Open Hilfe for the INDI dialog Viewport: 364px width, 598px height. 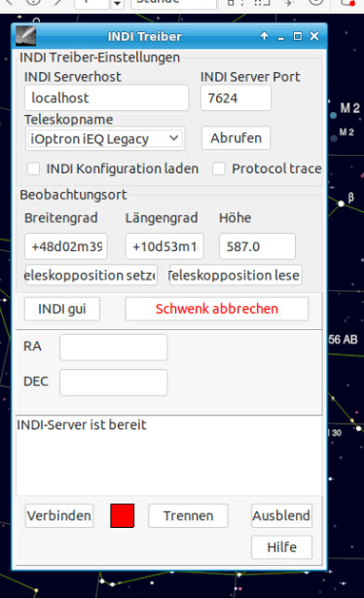[281, 547]
